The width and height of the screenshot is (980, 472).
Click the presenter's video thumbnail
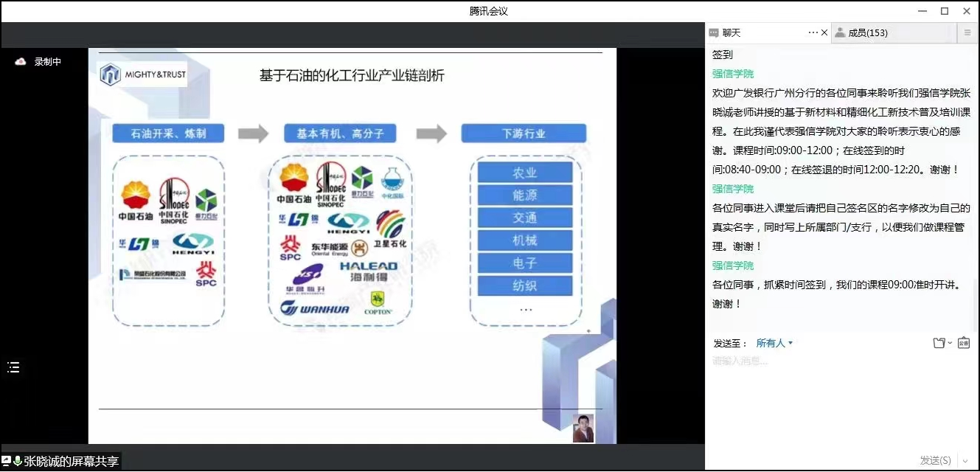pyautogui.click(x=583, y=428)
